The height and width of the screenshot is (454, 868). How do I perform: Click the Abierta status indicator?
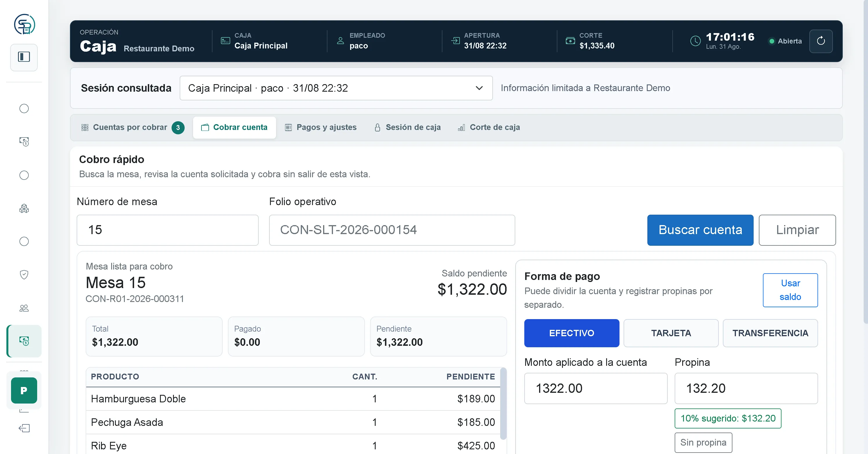pyautogui.click(x=785, y=41)
